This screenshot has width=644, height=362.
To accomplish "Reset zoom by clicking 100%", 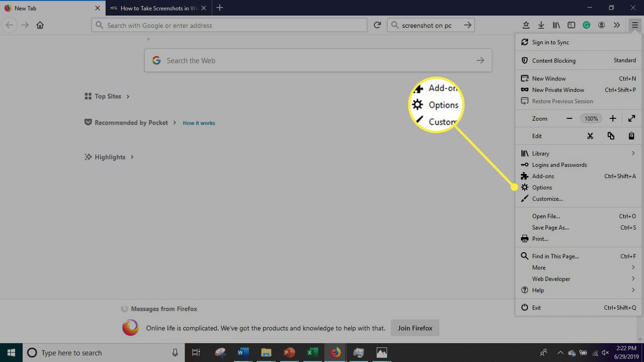I will (591, 118).
